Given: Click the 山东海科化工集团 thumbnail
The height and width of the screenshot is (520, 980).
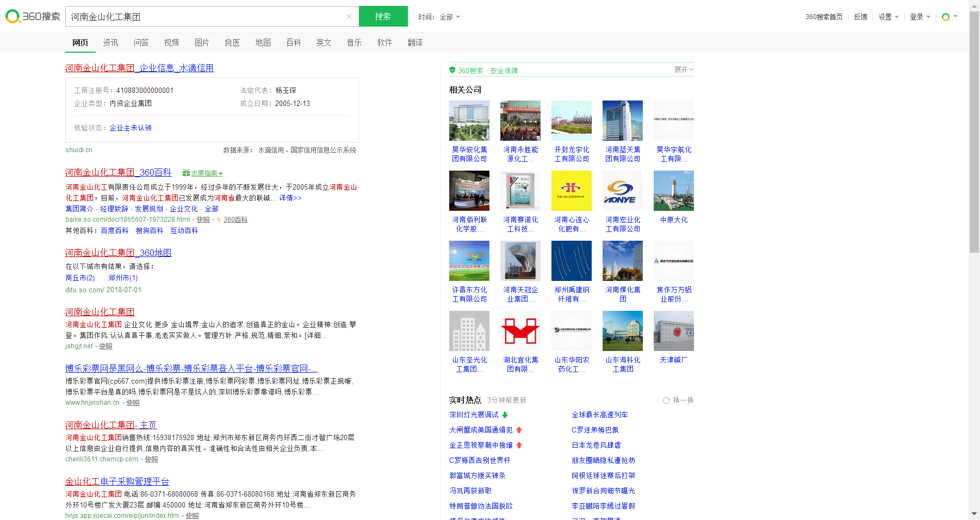Looking at the screenshot, I should click(623, 331).
